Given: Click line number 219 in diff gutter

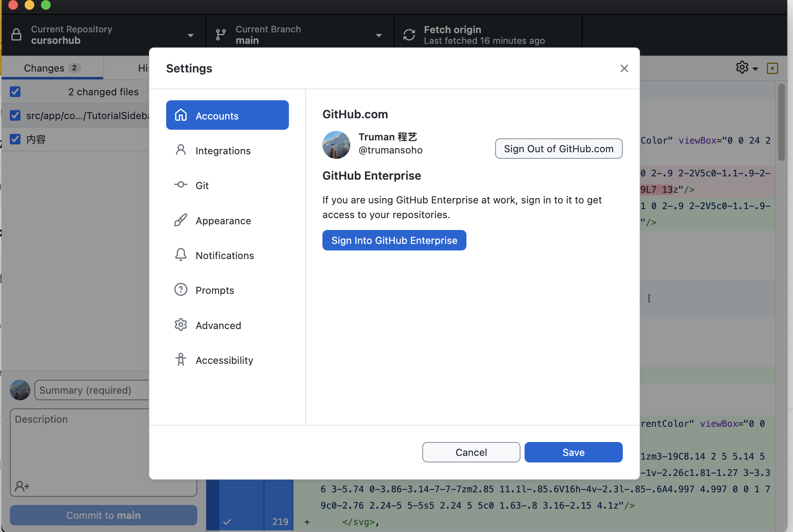Looking at the screenshot, I should (280, 522).
